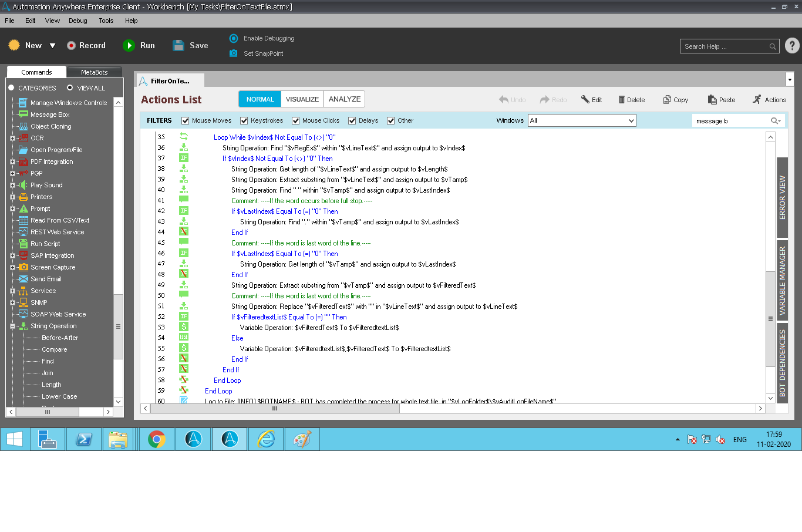Open the ANALYZE view

(x=345, y=99)
